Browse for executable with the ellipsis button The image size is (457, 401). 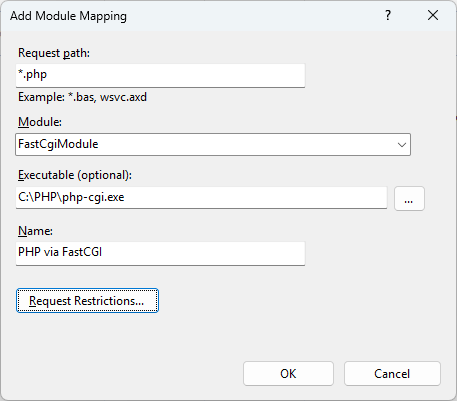coord(409,199)
